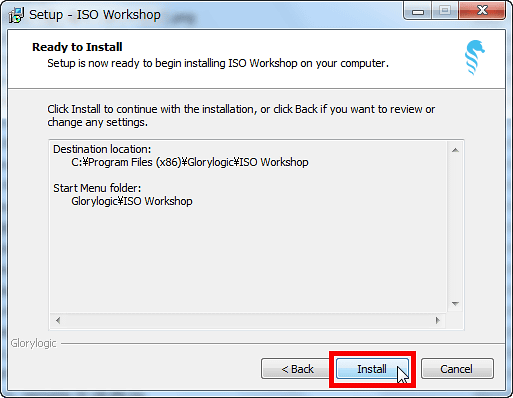Screen dimensions: 513x398
Task: Click the 'Setup - ISO Workshop' window title
Action: tap(95, 15)
